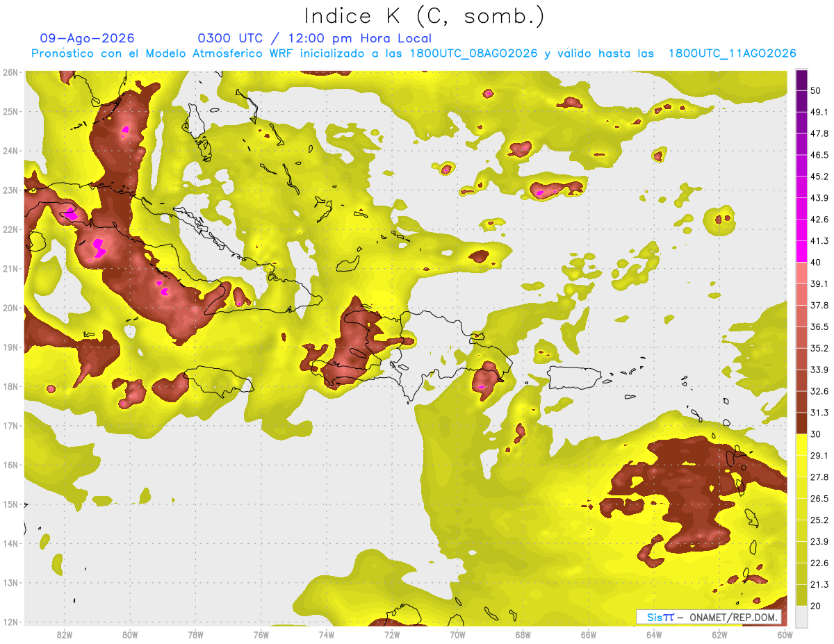
Task: Pick the dark brown swatch between 30 and 31.3
Action: pyautogui.click(x=801, y=424)
